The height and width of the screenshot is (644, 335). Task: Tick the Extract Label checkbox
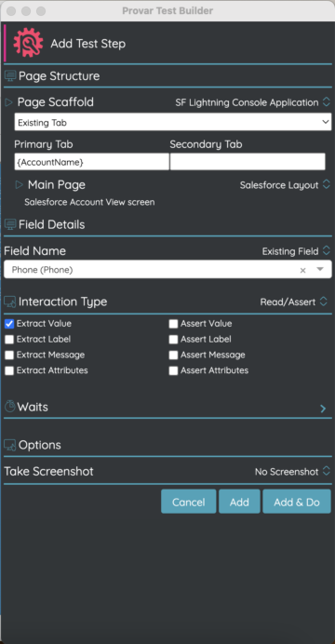click(9, 340)
